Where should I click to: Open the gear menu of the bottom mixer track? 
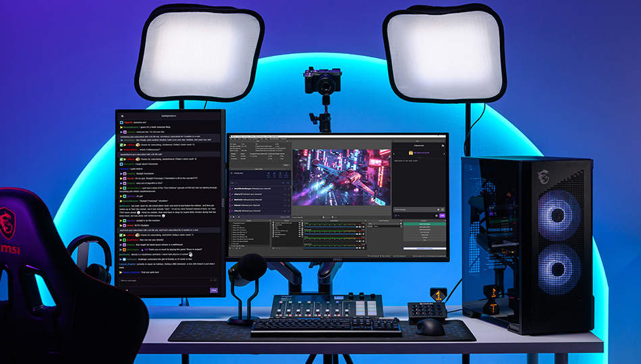click(x=364, y=248)
